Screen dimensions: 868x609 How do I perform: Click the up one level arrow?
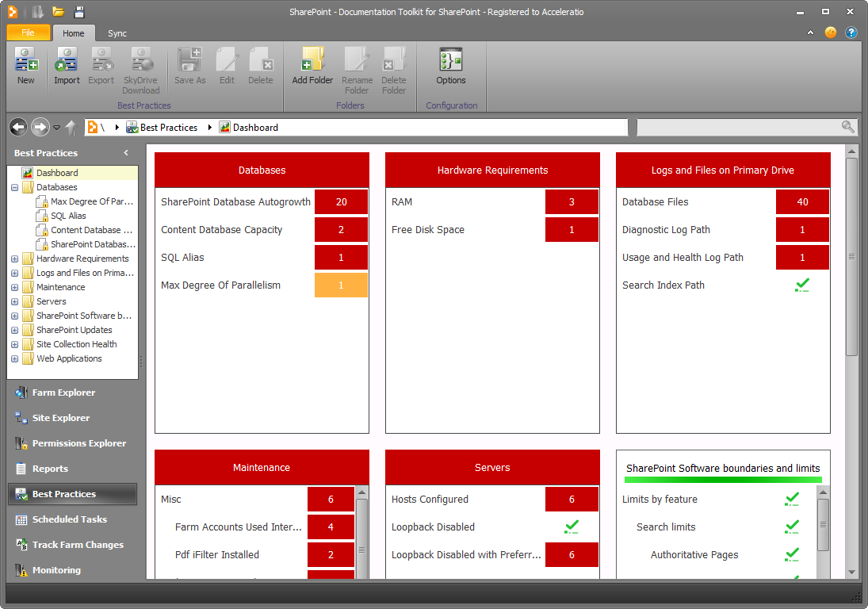click(x=71, y=127)
